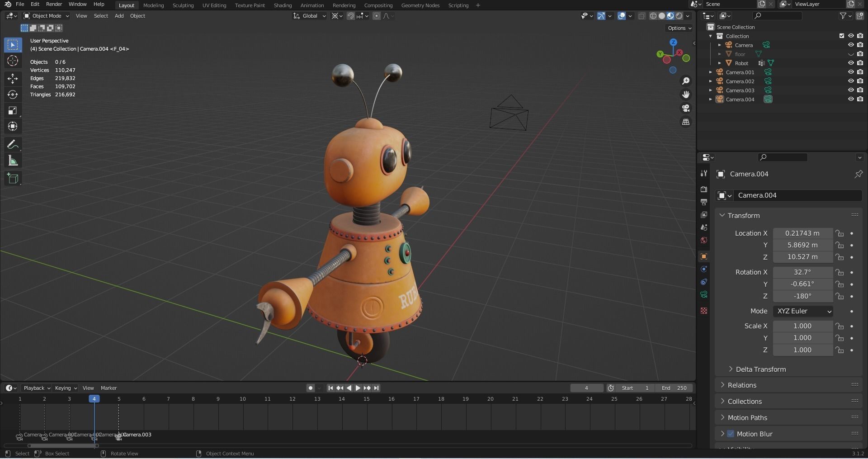This screenshot has height=459, width=868.
Task: Click the Location X value slider field
Action: click(802, 233)
